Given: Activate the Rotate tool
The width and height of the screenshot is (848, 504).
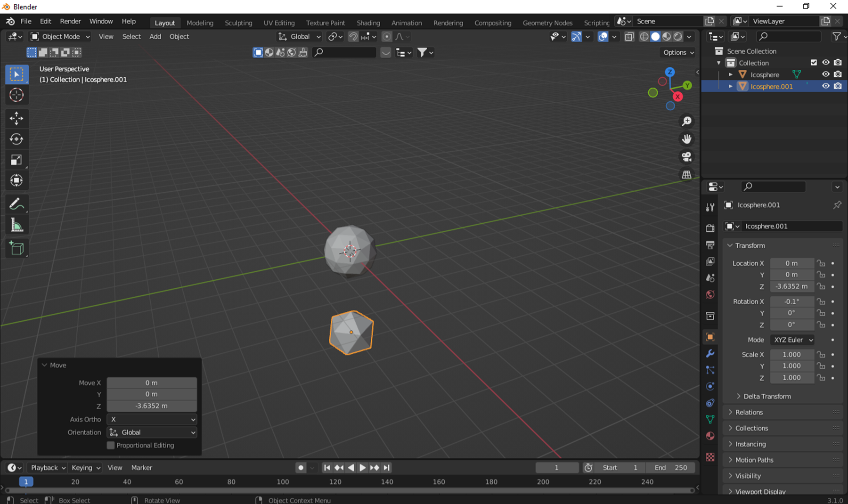Looking at the screenshot, I should click(16, 139).
